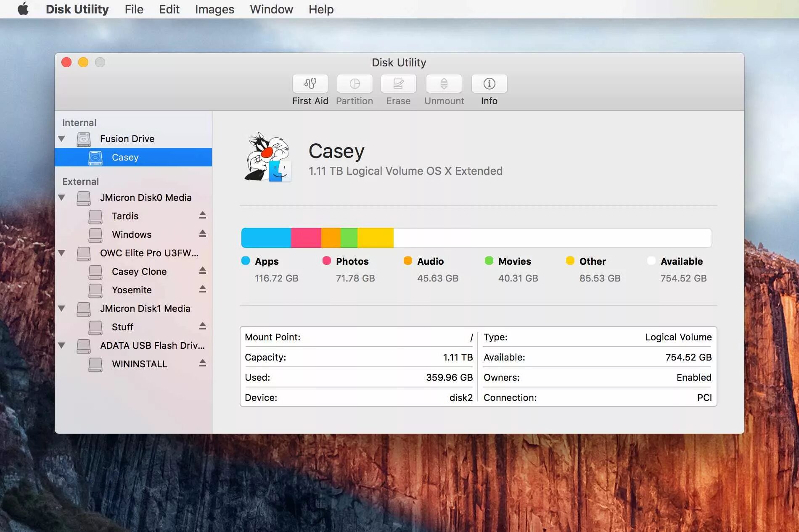799x532 pixels.
Task: Click the orange Audio legend dot
Action: coord(408,261)
